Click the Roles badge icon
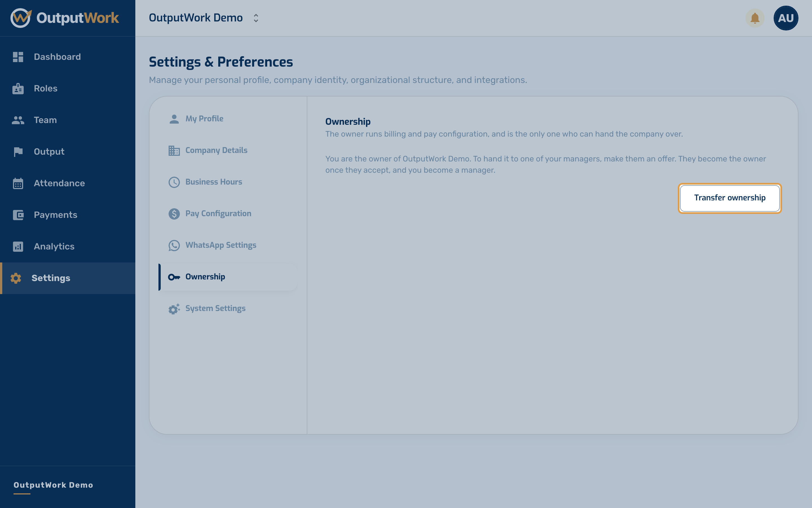This screenshot has height=508, width=812. click(18, 88)
